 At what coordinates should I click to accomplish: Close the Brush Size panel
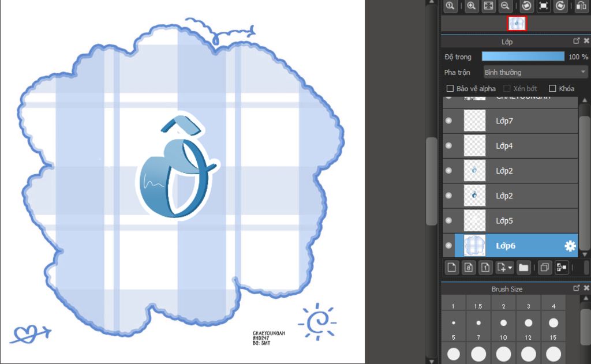tap(586, 288)
